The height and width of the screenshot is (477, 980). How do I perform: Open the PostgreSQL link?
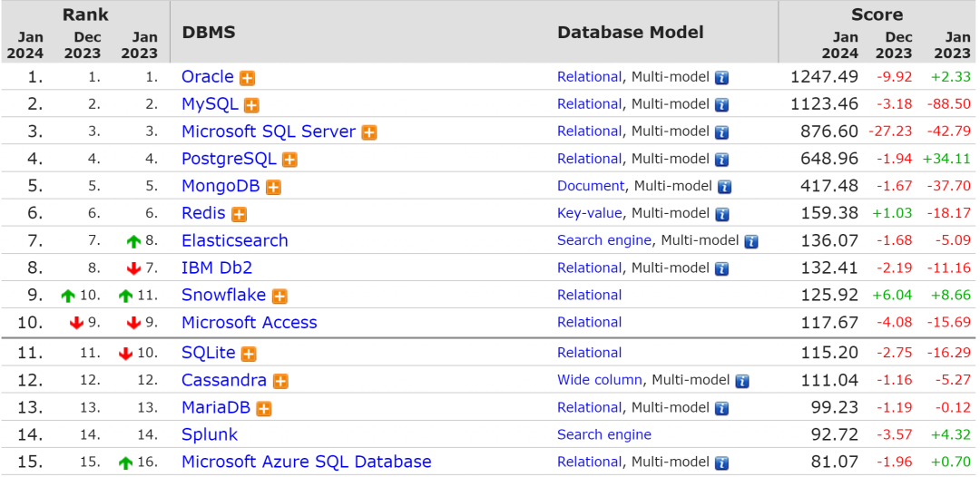pos(229,159)
